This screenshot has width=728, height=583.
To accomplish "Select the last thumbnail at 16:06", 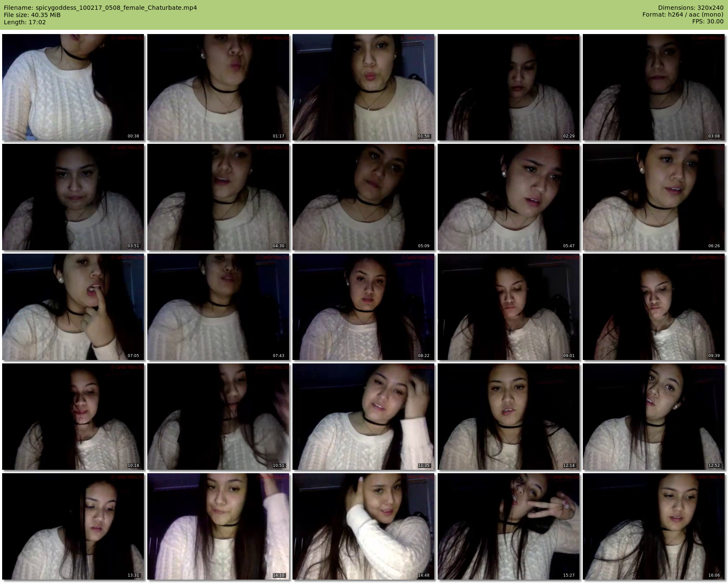I will [654, 526].
